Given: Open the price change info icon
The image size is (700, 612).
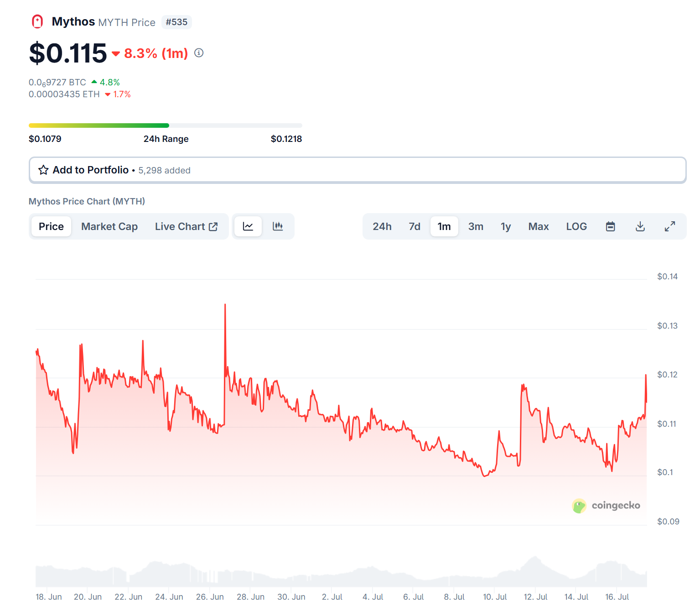Looking at the screenshot, I should (199, 53).
